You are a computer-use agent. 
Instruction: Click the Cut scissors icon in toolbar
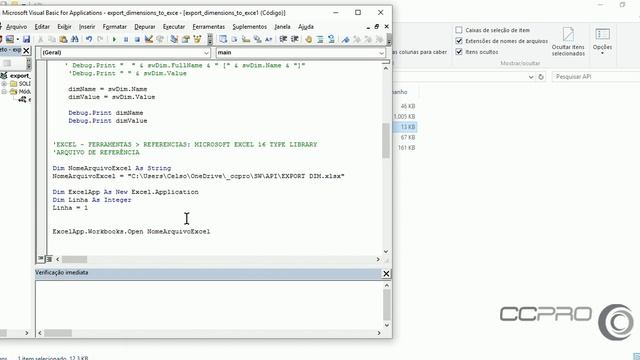click(40, 39)
